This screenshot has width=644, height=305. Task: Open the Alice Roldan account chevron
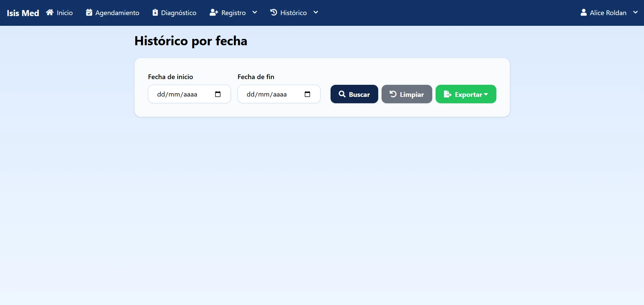tap(636, 12)
